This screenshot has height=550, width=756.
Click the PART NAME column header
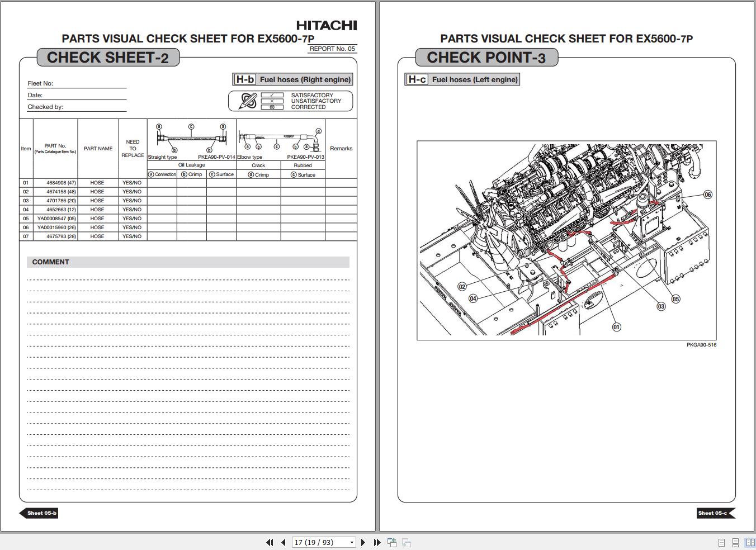(98, 149)
